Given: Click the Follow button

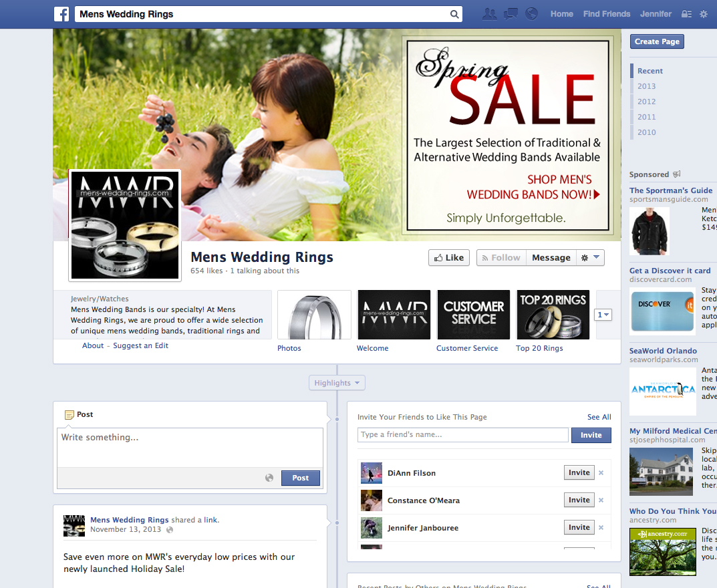Looking at the screenshot, I should 501,257.
